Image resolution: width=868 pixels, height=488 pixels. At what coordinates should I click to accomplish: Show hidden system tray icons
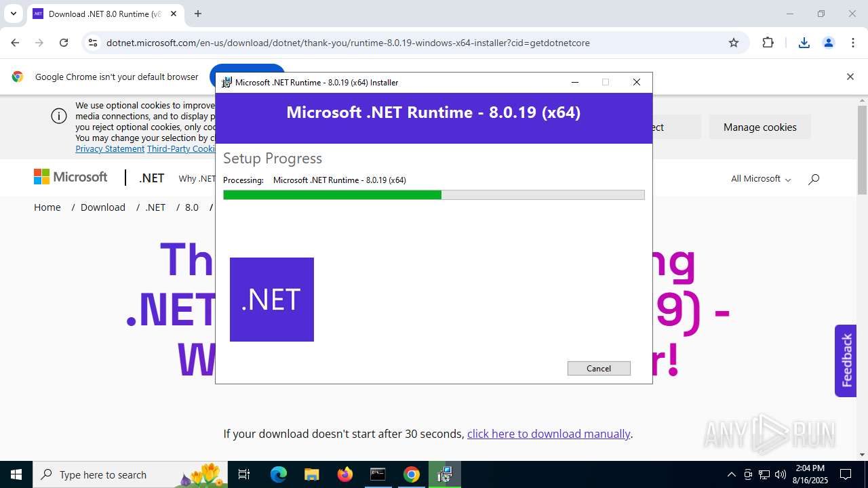pyautogui.click(x=731, y=474)
